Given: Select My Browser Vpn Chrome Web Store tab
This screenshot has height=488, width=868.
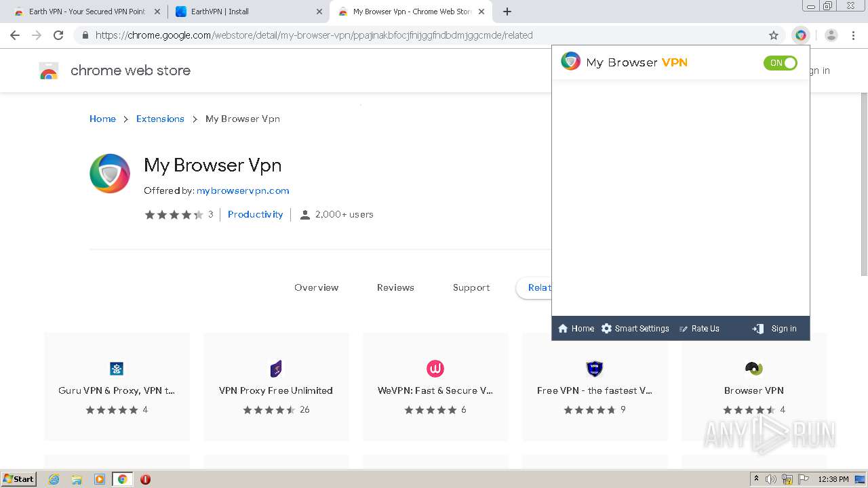Looking at the screenshot, I should [410, 12].
